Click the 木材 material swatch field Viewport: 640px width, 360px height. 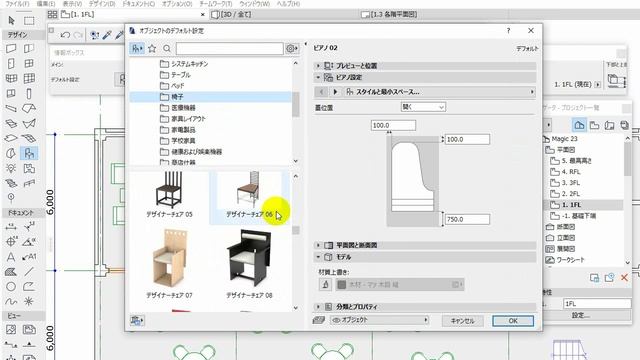coord(400,284)
